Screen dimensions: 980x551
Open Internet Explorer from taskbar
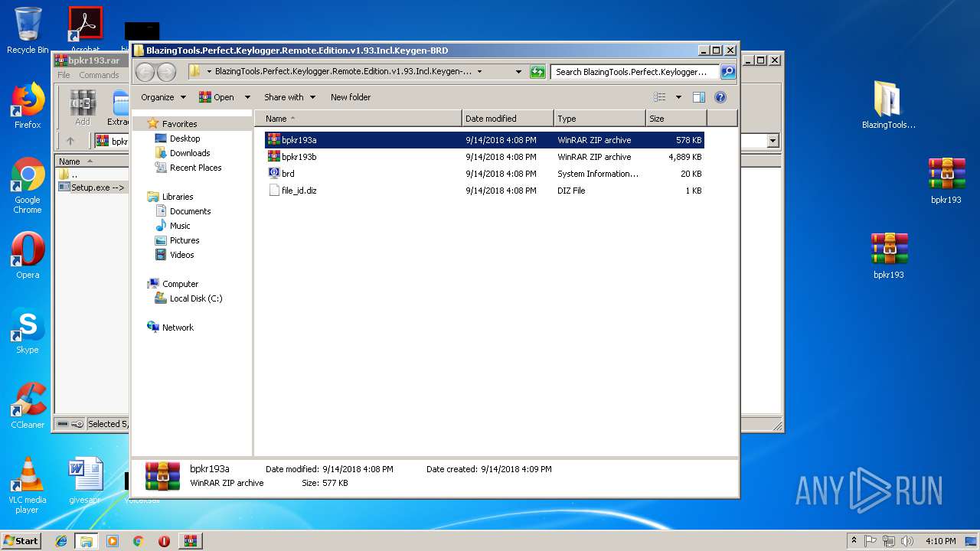pyautogui.click(x=61, y=541)
